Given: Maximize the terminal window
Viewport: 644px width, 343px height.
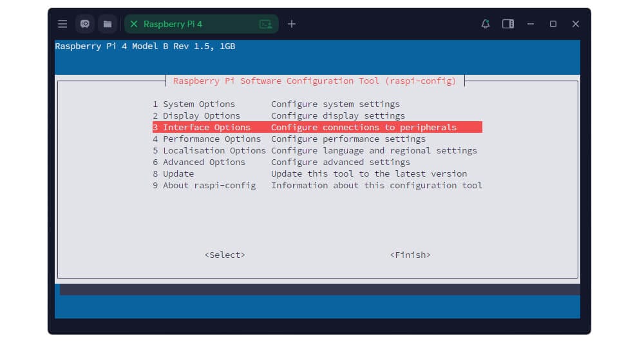Looking at the screenshot, I should 553,24.
